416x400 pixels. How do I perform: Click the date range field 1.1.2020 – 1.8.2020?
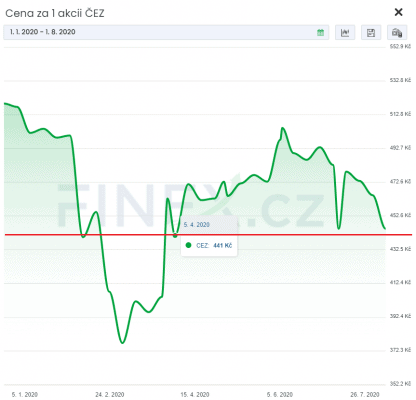[x=166, y=32]
